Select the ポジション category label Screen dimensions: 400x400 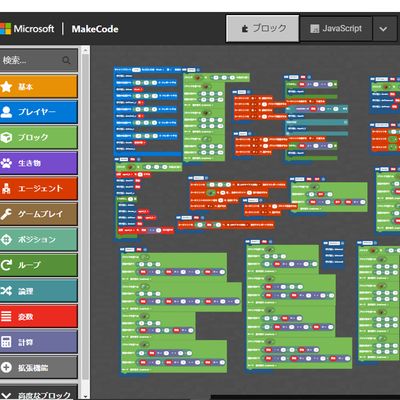coord(37,239)
